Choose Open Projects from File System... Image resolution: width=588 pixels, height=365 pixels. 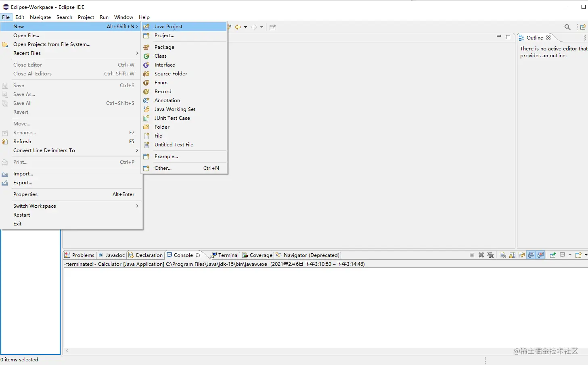[x=71, y=44]
